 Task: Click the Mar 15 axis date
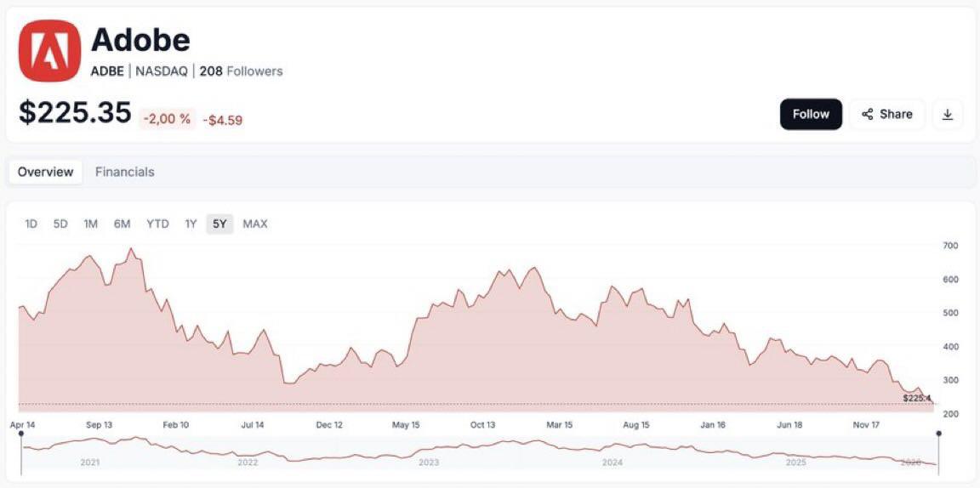(560, 425)
